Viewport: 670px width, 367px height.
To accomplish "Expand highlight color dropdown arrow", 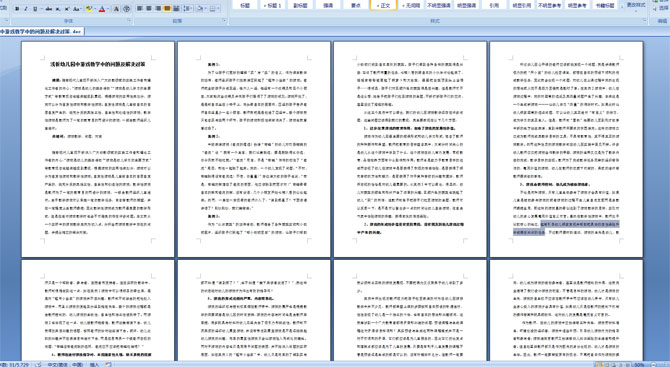I will pos(95,9).
